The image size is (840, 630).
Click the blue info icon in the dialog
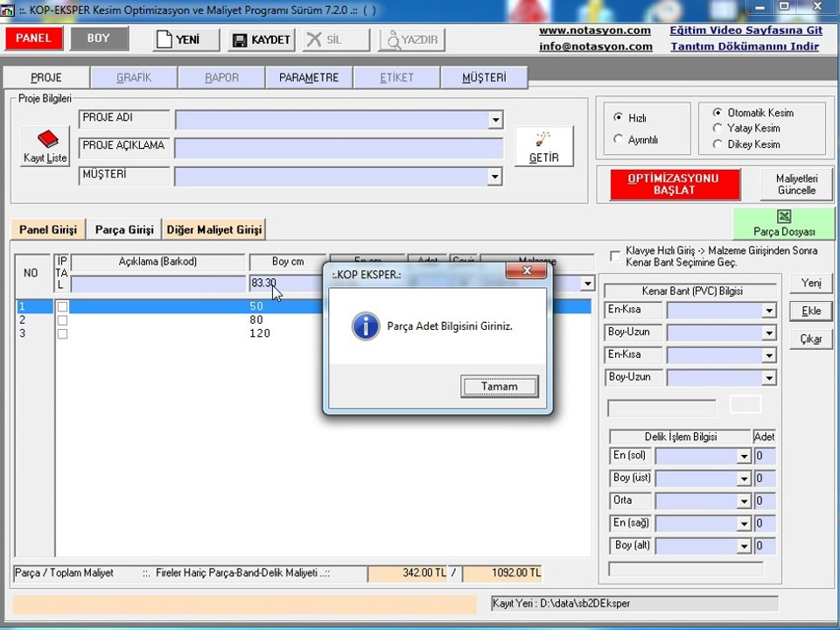(366, 326)
